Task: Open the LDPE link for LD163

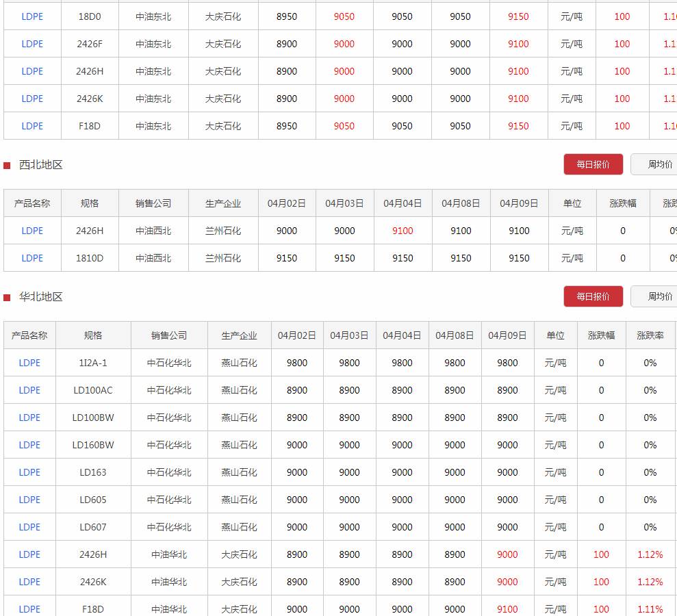Action: 29,472
